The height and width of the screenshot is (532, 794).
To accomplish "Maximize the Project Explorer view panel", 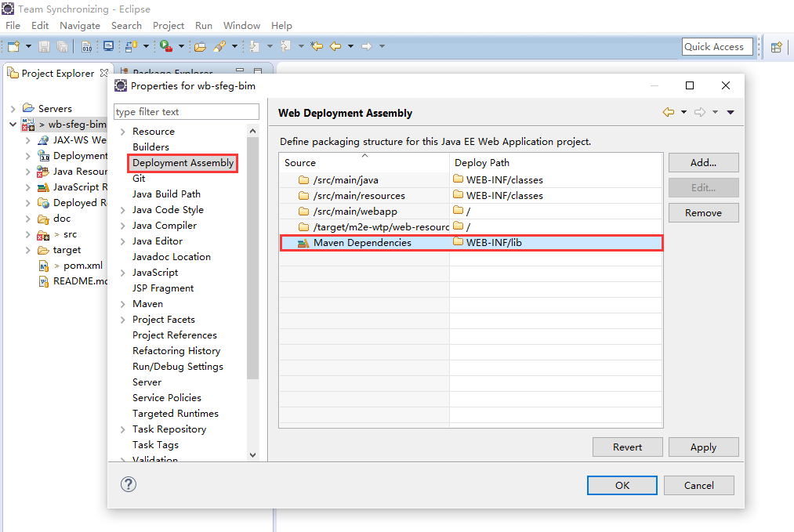I will 258,71.
